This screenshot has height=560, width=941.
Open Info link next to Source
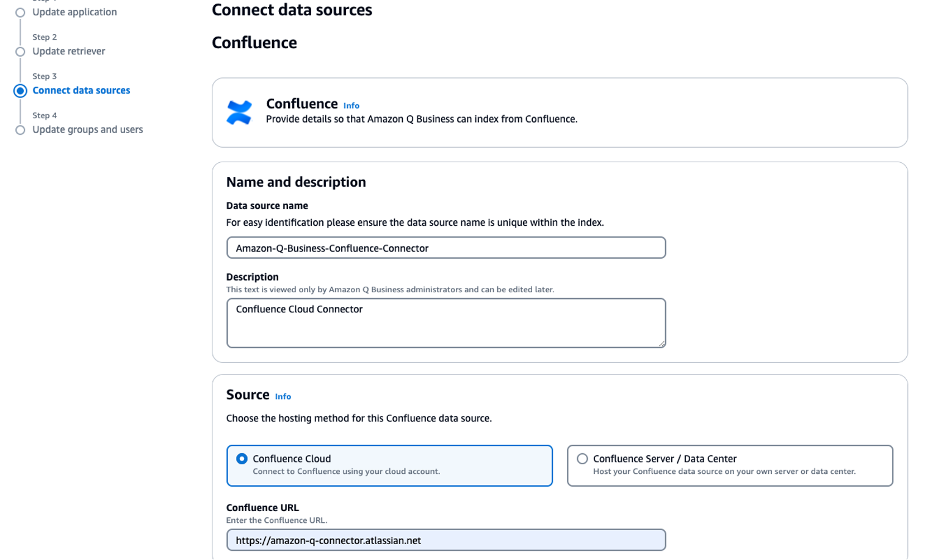(283, 397)
